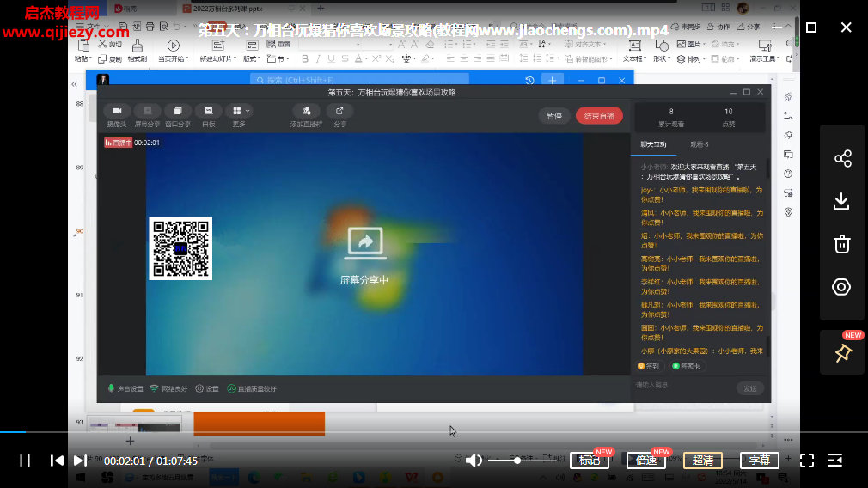Toggle superscript X² in WPS ribbon
Viewport: 868px width, 488px height.
[376, 58]
